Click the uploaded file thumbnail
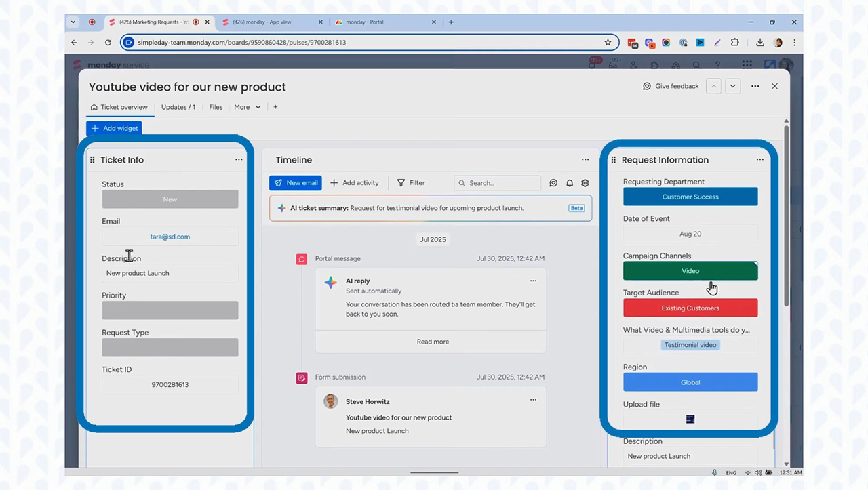 point(690,420)
